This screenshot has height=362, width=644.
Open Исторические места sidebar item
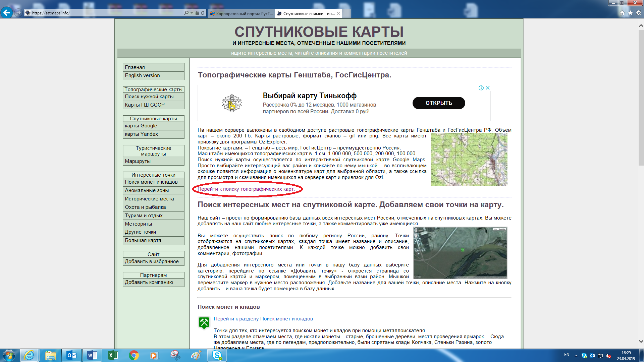(154, 199)
